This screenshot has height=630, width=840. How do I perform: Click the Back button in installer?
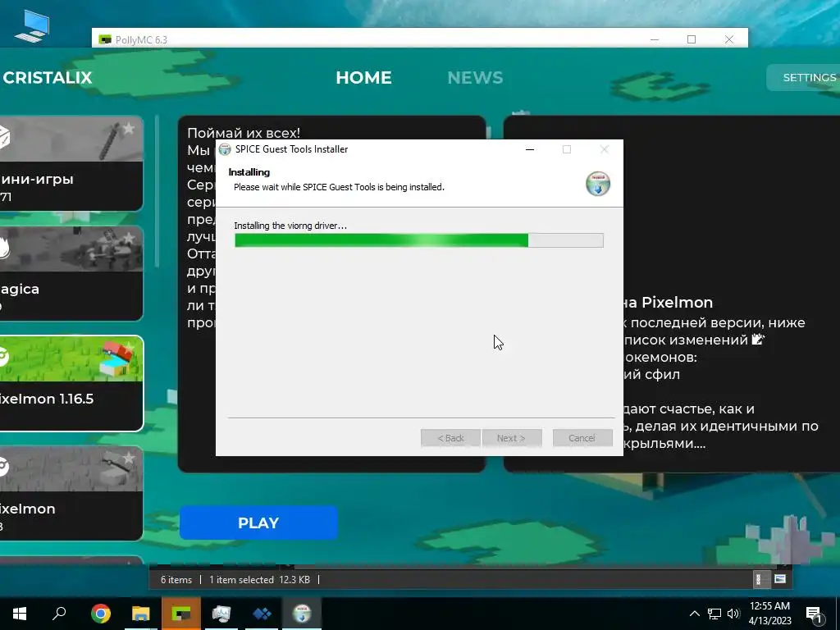450,438
